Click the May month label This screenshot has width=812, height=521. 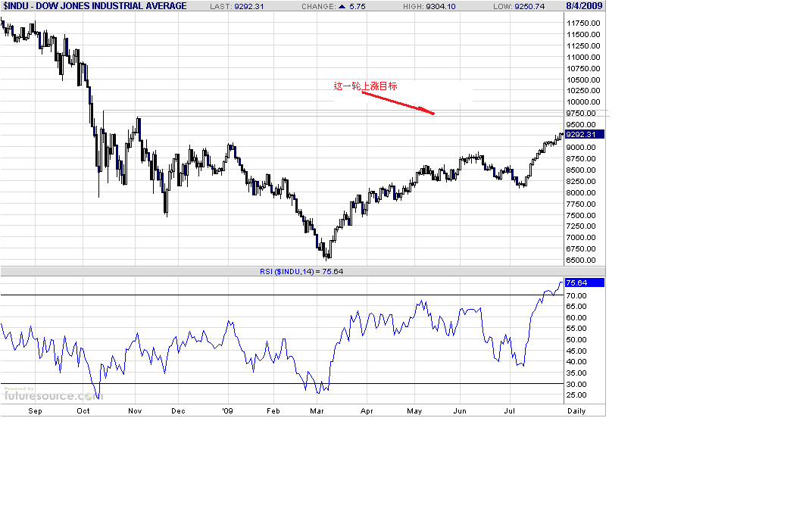pyautogui.click(x=414, y=411)
